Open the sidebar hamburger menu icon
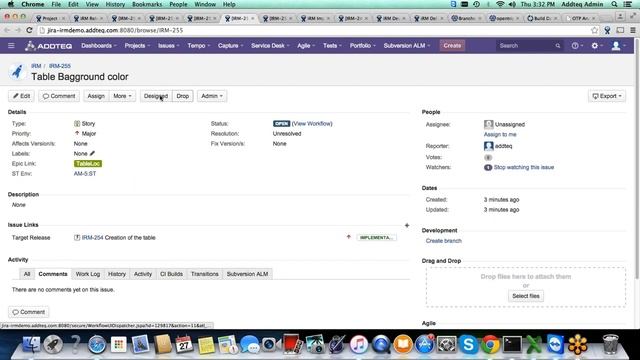 pos(11,46)
